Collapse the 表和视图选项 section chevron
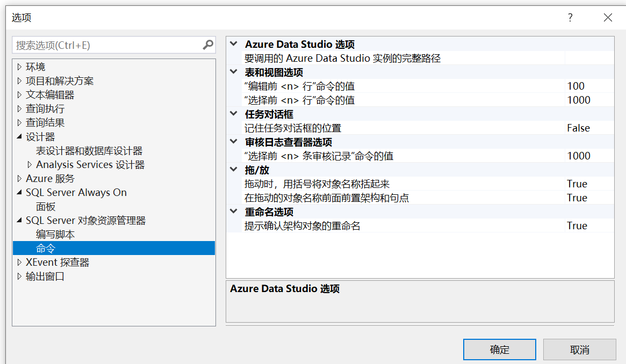 [233, 72]
